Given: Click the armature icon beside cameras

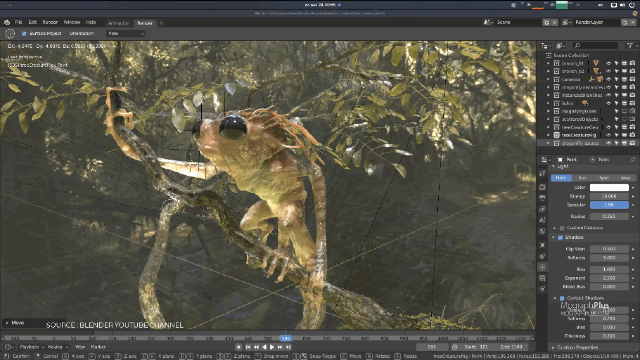Looking at the screenshot, I should tap(591, 79).
